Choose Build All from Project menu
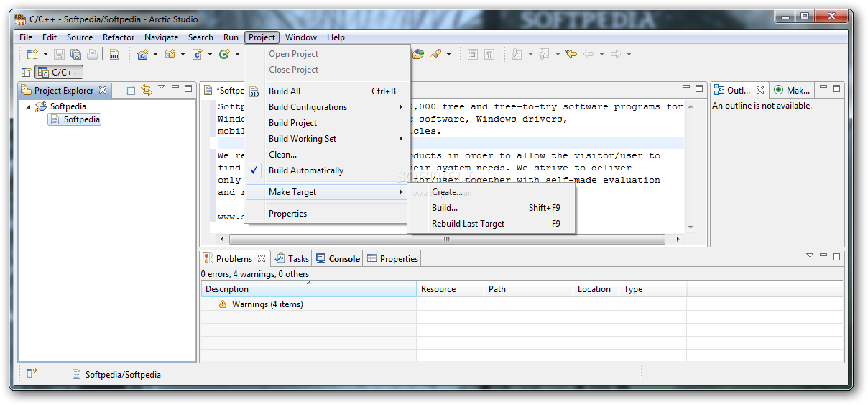 [328, 91]
